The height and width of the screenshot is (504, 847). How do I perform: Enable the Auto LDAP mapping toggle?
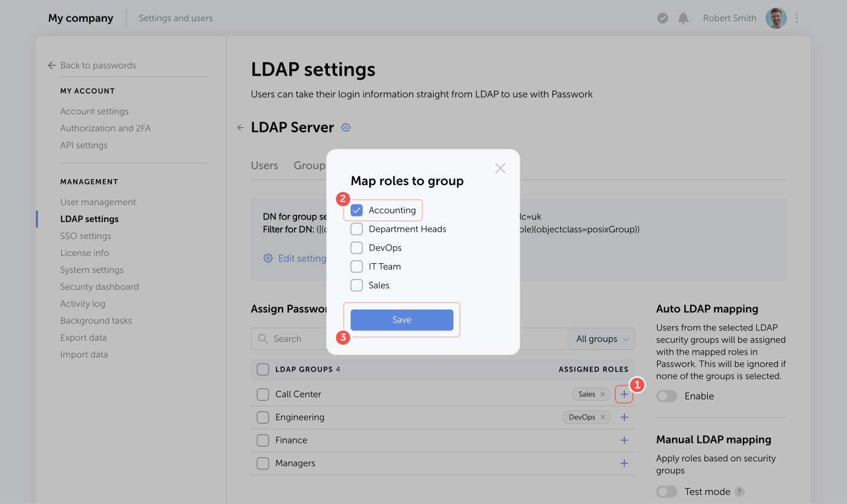tap(667, 396)
